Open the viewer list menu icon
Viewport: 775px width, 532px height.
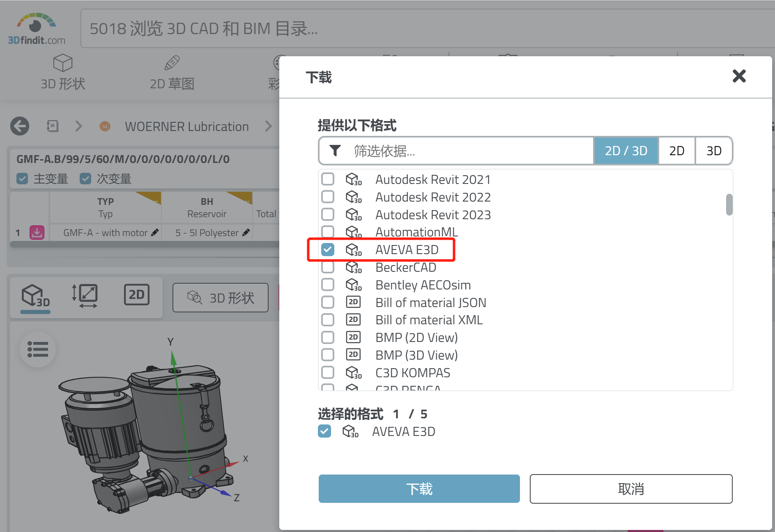click(x=38, y=349)
